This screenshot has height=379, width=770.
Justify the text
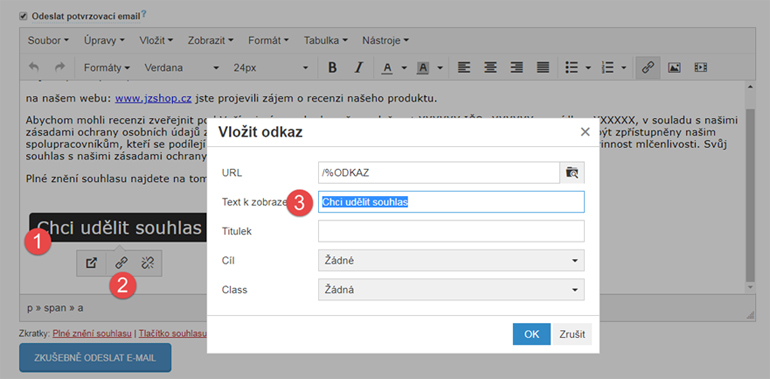click(543, 68)
